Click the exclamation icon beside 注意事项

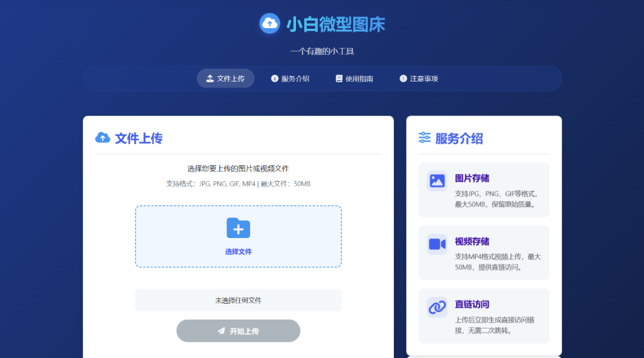[x=403, y=78]
